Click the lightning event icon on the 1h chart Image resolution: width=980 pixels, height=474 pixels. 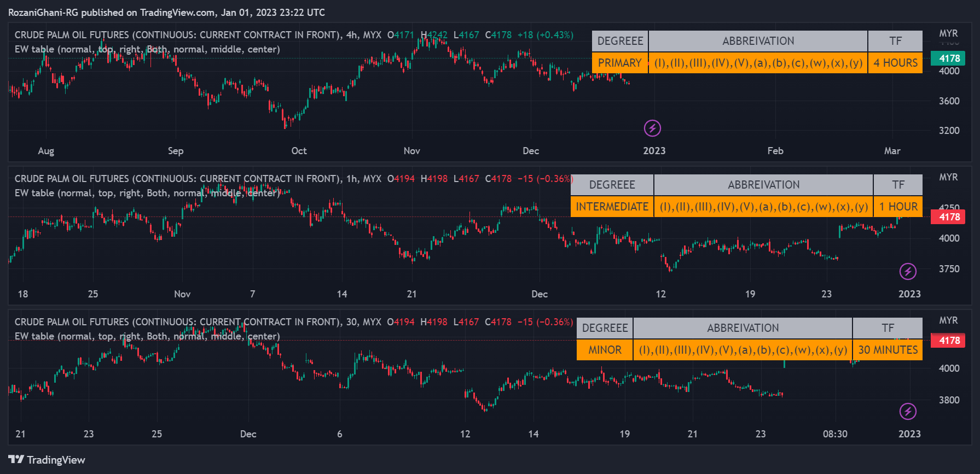[908, 271]
